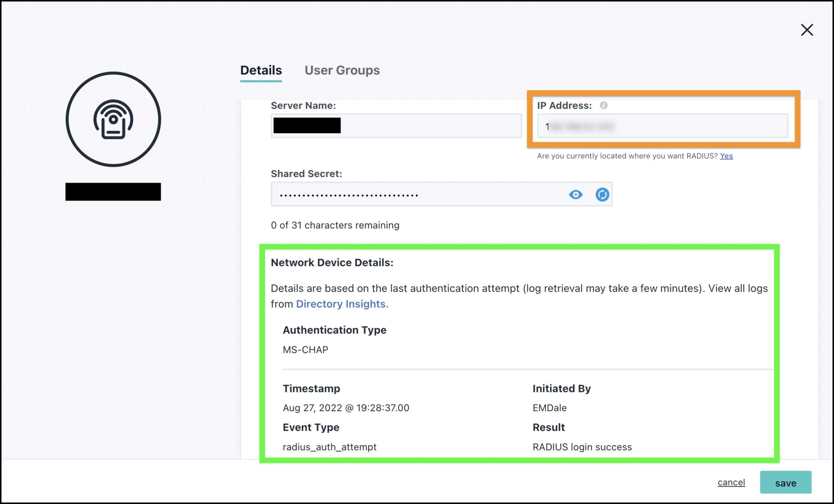
Task: Select the MS-CHAP authentication type text
Action: point(305,349)
